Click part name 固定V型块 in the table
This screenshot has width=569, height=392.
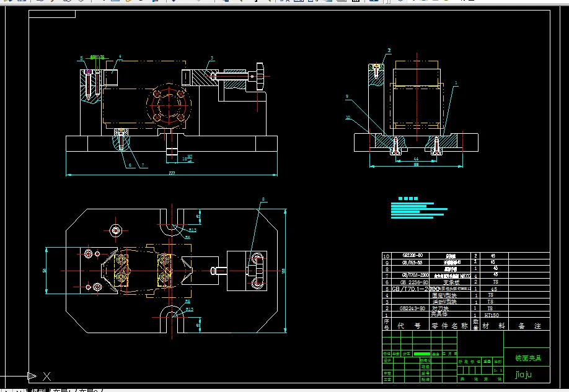[444, 295]
